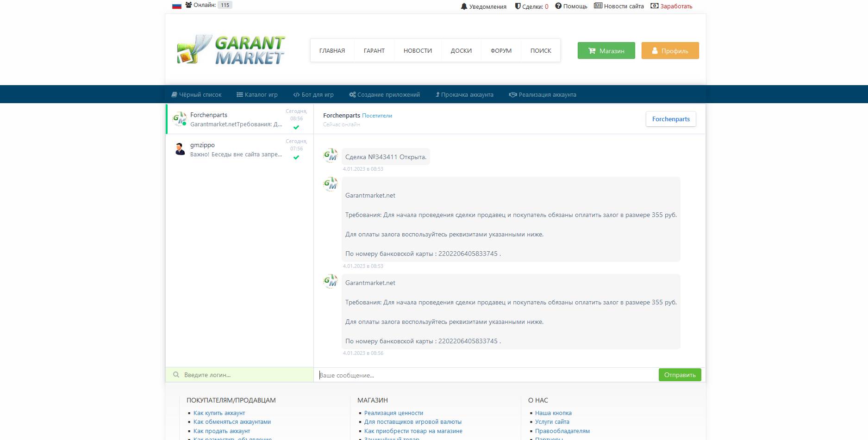Click the Отправить send button
The width and height of the screenshot is (868, 440).
[x=680, y=375]
